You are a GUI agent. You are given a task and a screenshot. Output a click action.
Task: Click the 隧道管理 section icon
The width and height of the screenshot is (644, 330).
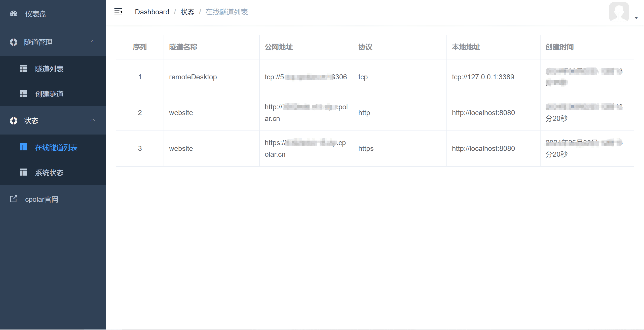[x=14, y=42]
